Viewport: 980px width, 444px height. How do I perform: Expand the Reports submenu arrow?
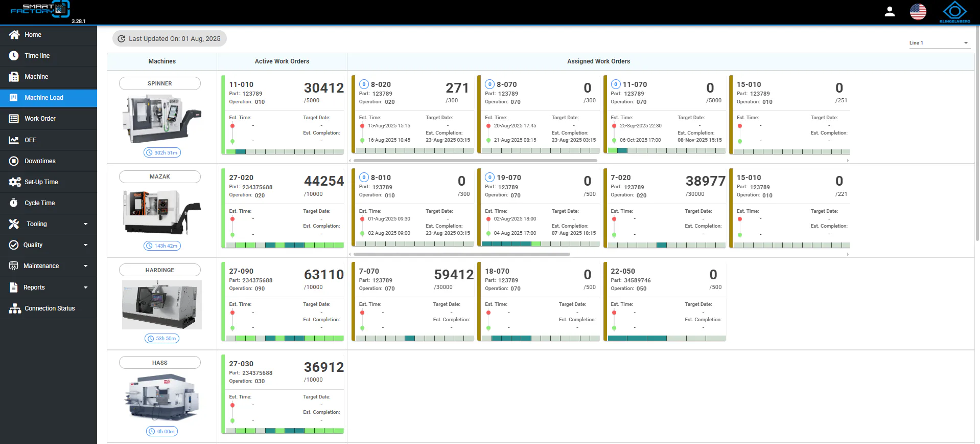point(85,287)
